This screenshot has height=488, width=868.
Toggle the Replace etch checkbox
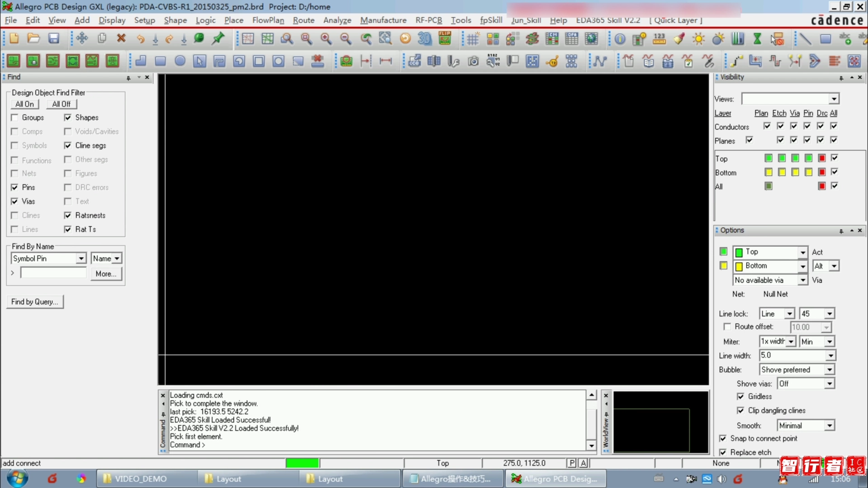(723, 452)
